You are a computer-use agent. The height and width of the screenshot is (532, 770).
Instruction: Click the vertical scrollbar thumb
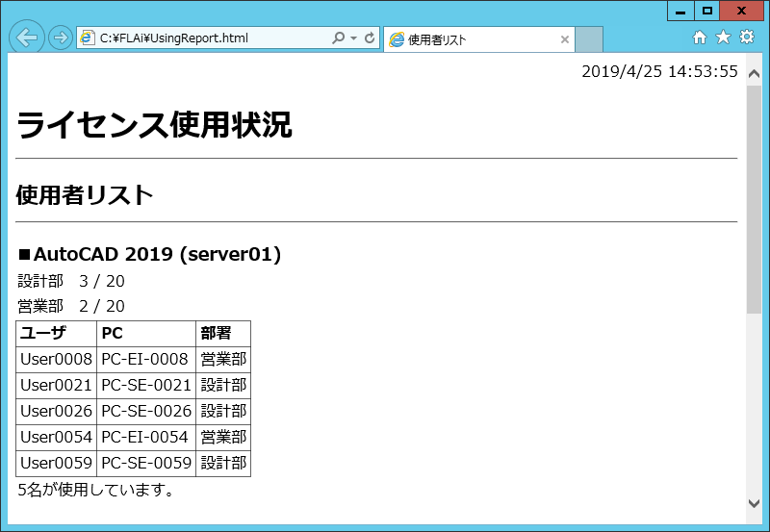(x=754, y=199)
